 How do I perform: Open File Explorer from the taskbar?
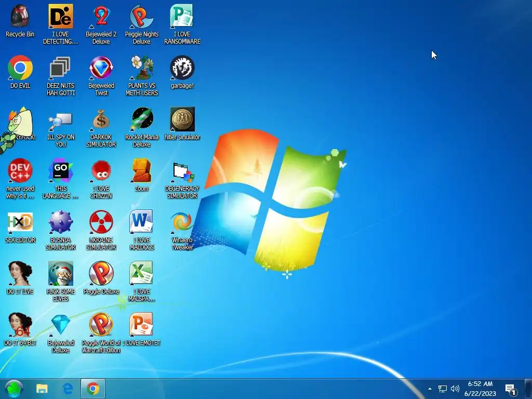click(x=42, y=389)
